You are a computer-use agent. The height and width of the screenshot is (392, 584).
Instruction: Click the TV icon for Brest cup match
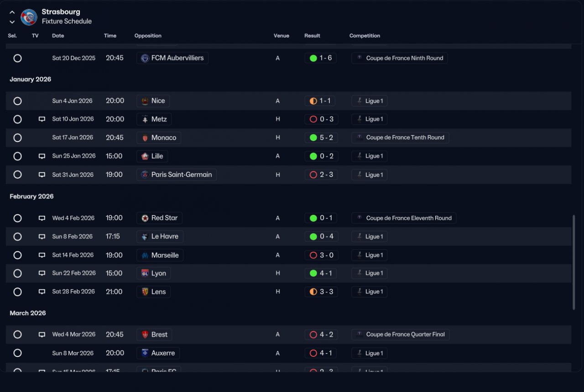pyautogui.click(x=42, y=335)
